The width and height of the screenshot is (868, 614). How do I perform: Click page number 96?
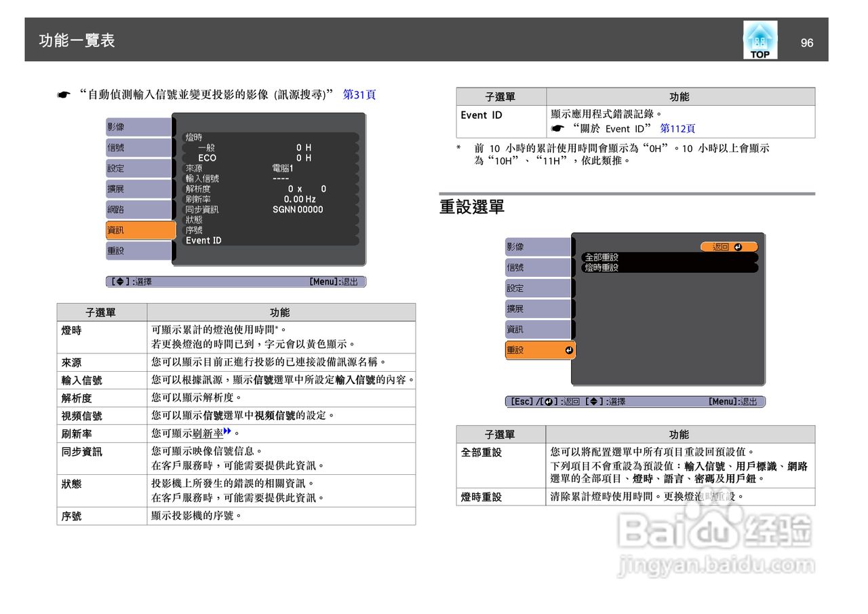807,43
